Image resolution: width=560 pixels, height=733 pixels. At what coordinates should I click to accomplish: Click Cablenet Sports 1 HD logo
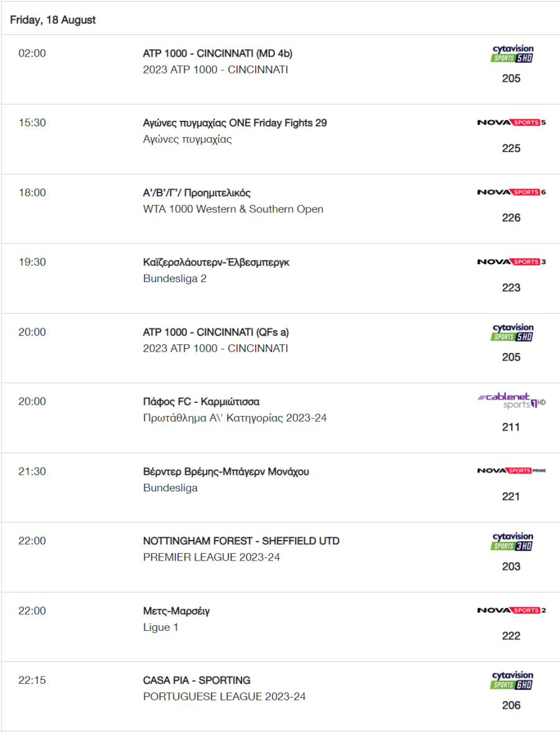tap(511, 400)
